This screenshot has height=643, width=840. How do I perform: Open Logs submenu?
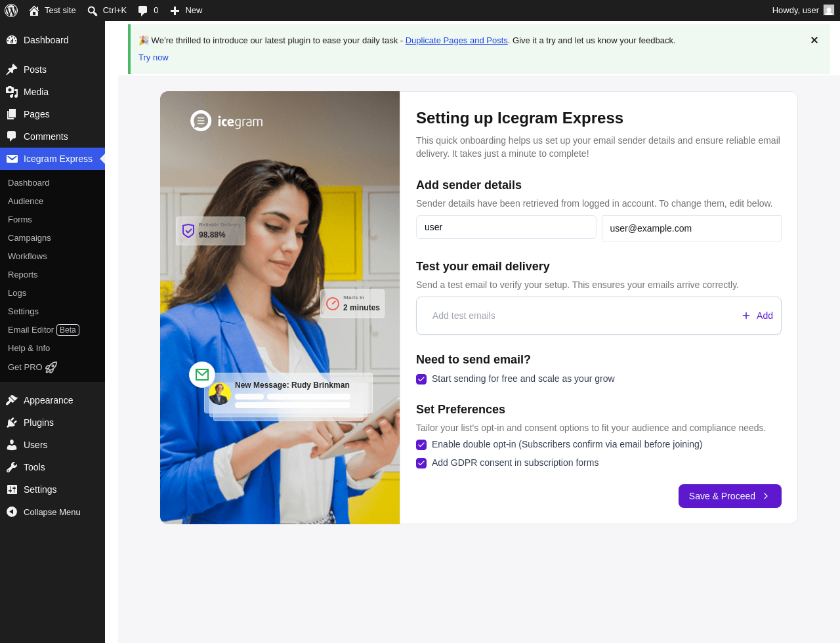pos(52,293)
